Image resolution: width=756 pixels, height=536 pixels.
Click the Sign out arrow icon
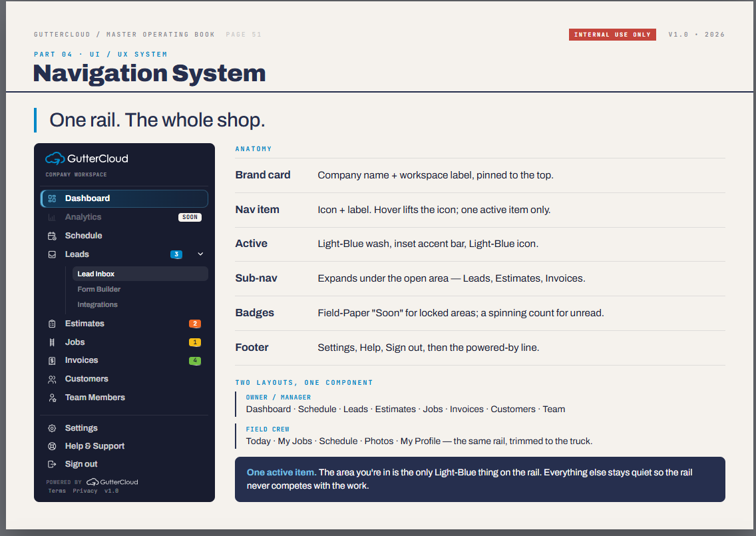pos(52,464)
